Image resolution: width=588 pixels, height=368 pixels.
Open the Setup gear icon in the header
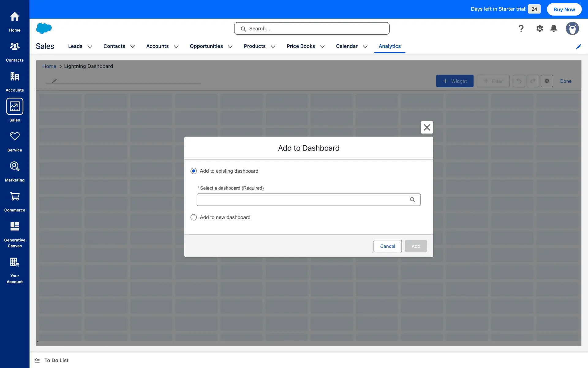540,29
